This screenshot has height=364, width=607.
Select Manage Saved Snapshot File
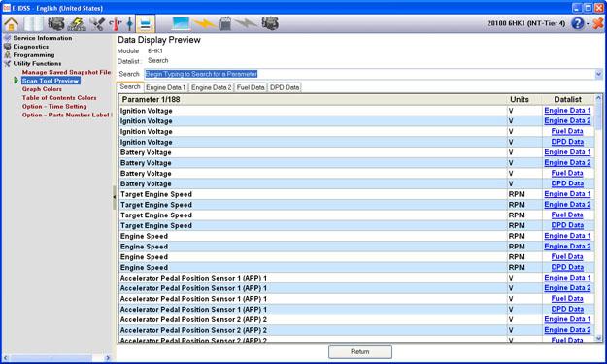coord(66,72)
